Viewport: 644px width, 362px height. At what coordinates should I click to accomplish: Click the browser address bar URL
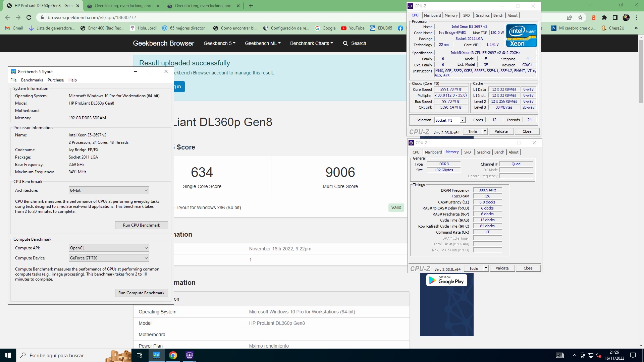[92, 17]
